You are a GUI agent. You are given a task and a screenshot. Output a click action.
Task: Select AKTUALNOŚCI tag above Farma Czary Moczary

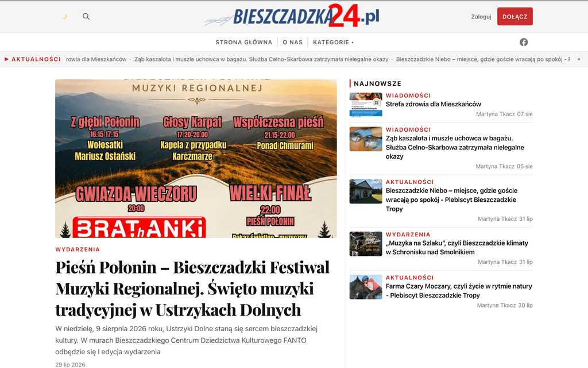[x=410, y=278]
